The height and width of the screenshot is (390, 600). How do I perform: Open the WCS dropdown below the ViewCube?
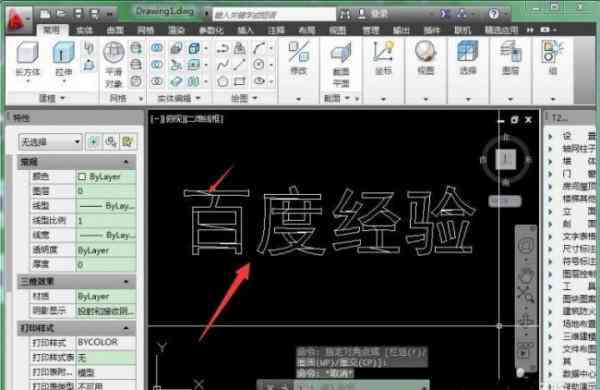(505, 201)
